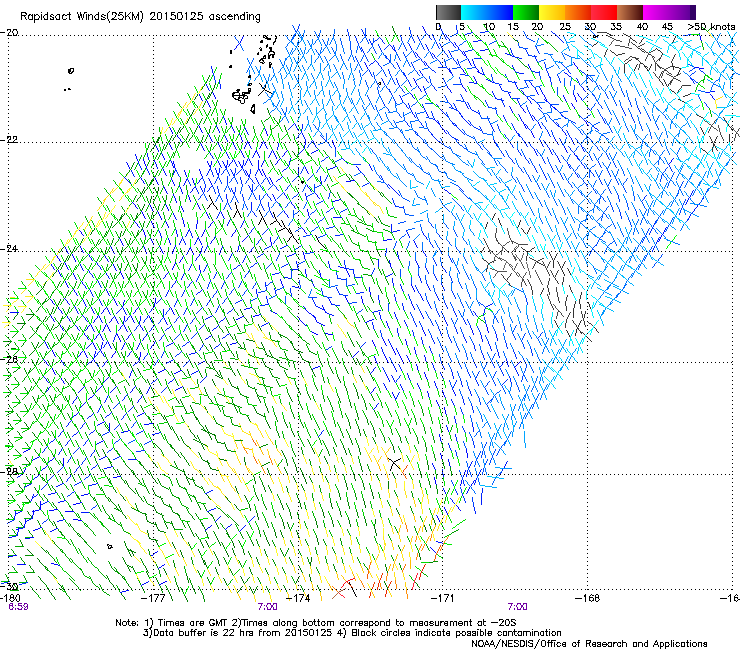The width and height of the screenshot is (740, 650).
Task: Click the -177 longitude axis label
Action: tap(153, 598)
